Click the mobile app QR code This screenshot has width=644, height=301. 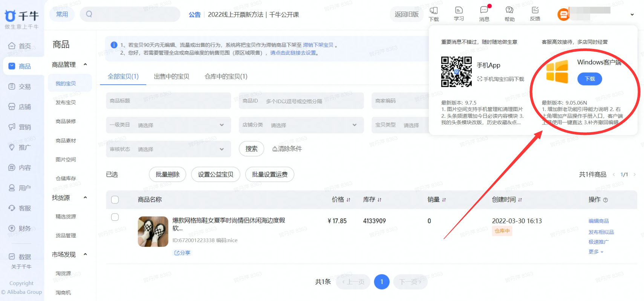click(x=456, y=72)
